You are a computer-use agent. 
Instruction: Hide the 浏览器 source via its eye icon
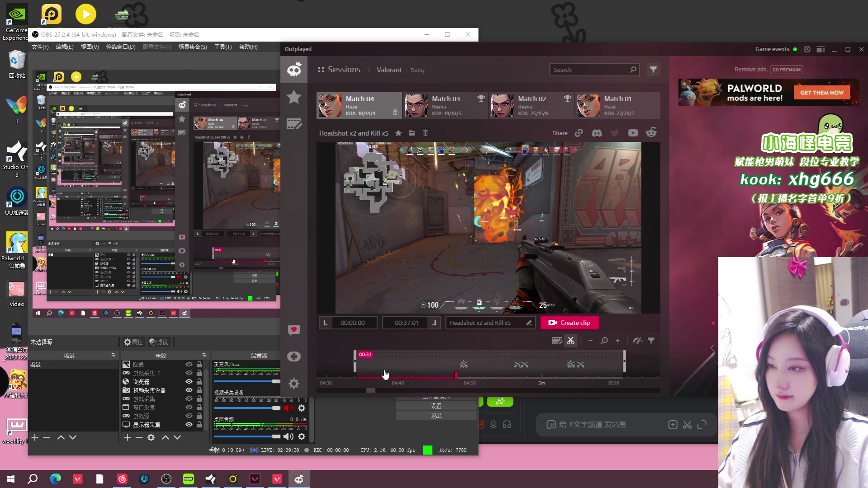coord(189,381)
